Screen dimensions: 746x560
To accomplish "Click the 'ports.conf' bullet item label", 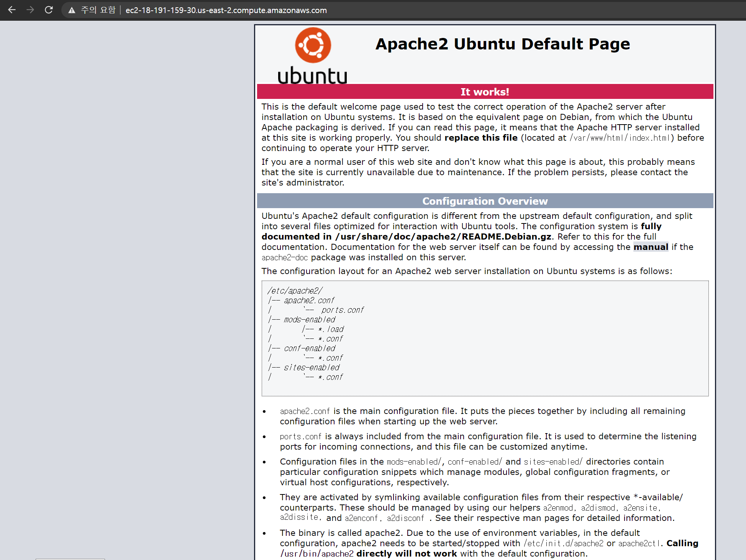I will 300,437.
